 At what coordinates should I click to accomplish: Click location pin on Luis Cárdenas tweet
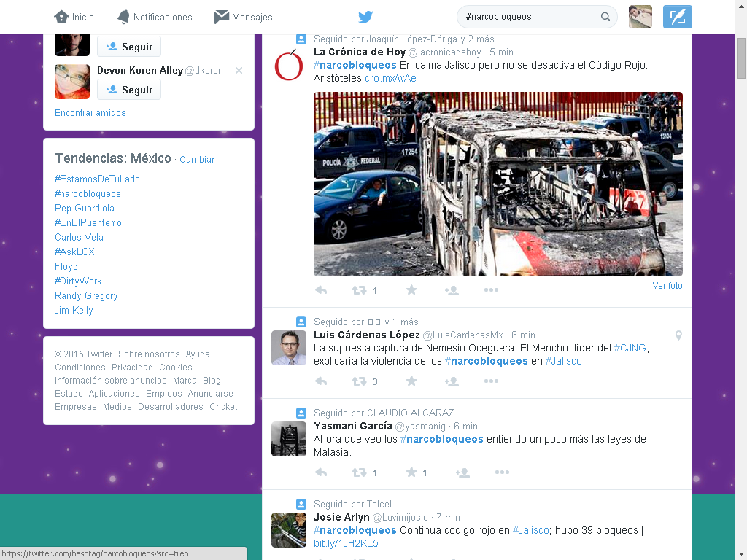point(679,335)
